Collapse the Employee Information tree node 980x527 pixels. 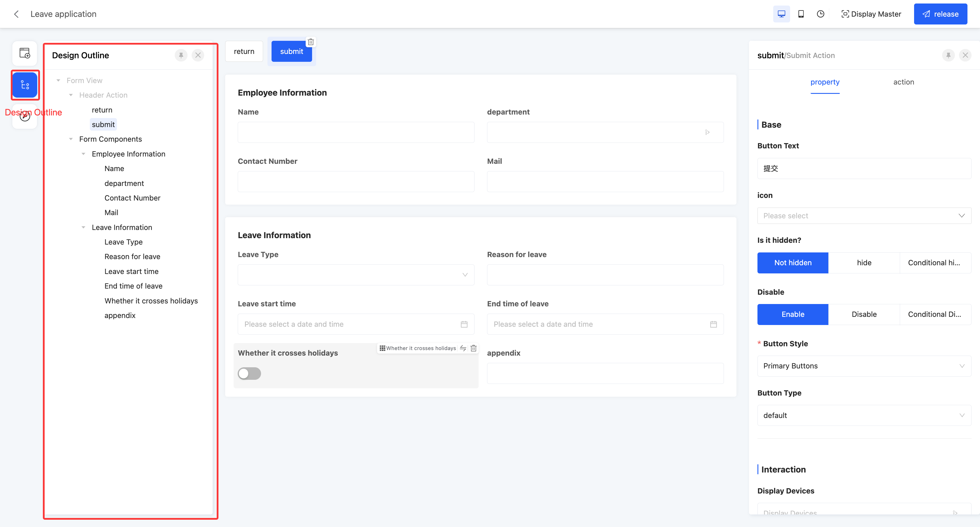(x=83, y=154)
